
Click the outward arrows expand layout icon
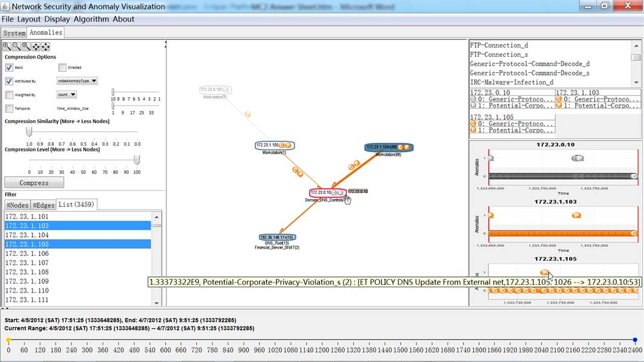pos(46,46)
